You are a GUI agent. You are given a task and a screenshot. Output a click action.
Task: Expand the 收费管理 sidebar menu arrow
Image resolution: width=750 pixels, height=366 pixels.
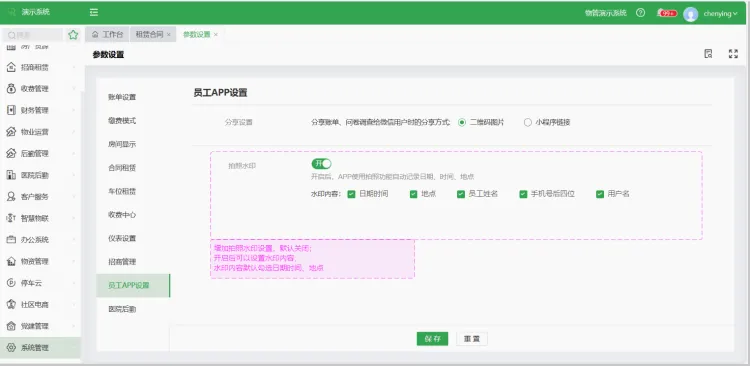(74, 89)
